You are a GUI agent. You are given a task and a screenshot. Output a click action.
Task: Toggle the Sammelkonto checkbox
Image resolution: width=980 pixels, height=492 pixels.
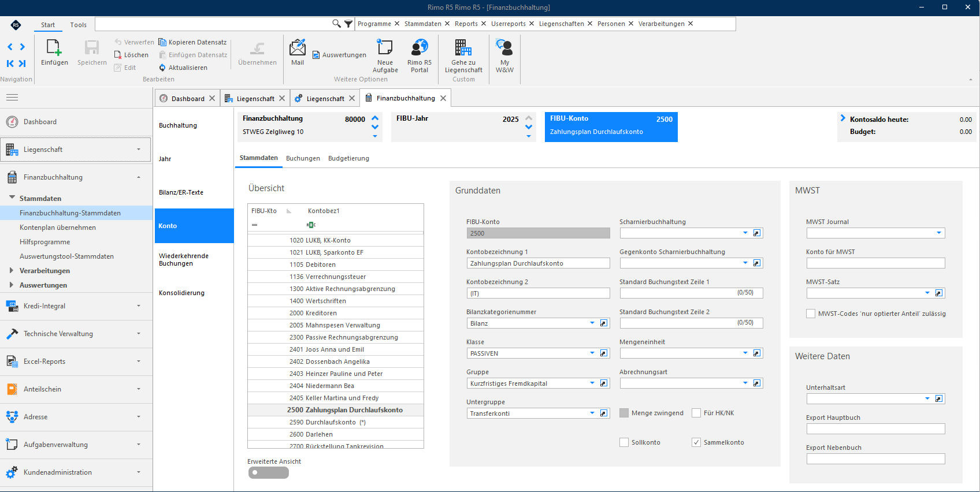(x=696, y=442)
